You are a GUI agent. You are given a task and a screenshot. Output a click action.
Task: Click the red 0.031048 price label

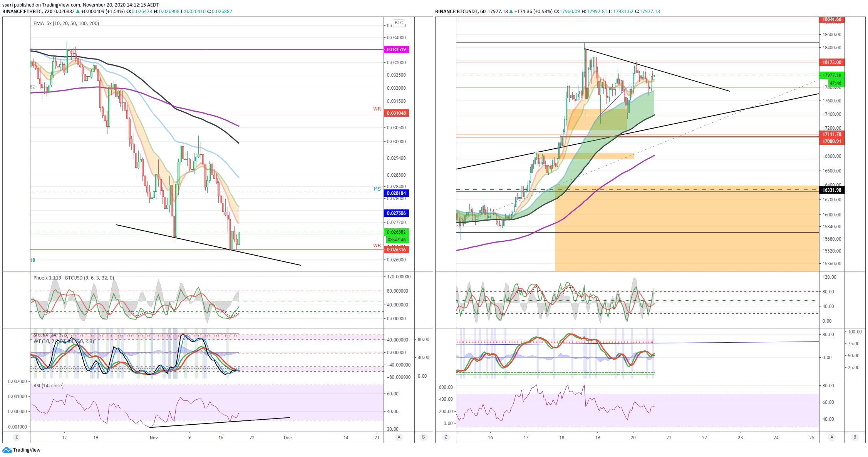(x=396, y=113)
